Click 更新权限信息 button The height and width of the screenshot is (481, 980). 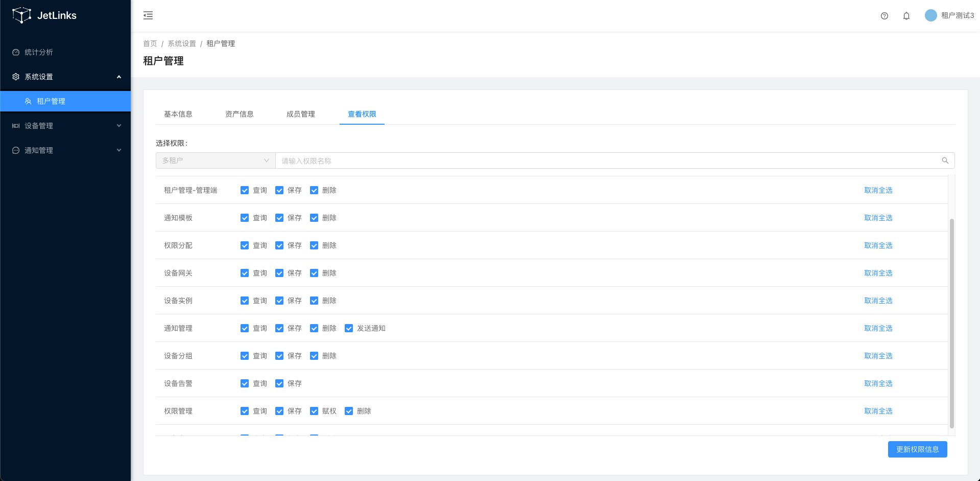click(918, 449)
